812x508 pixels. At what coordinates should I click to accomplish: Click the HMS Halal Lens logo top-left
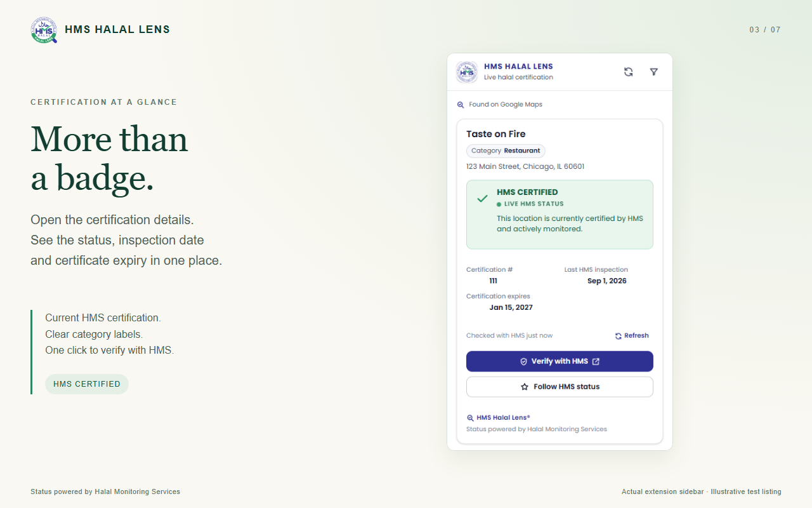44,30
